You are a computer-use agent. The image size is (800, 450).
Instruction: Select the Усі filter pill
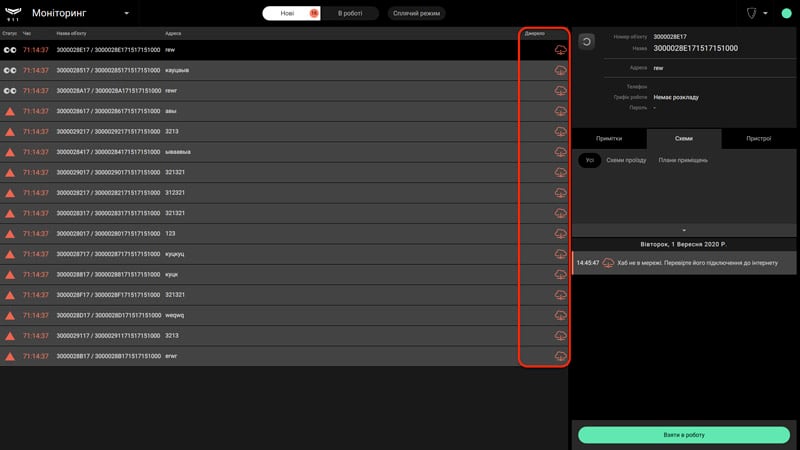point(589,160)
